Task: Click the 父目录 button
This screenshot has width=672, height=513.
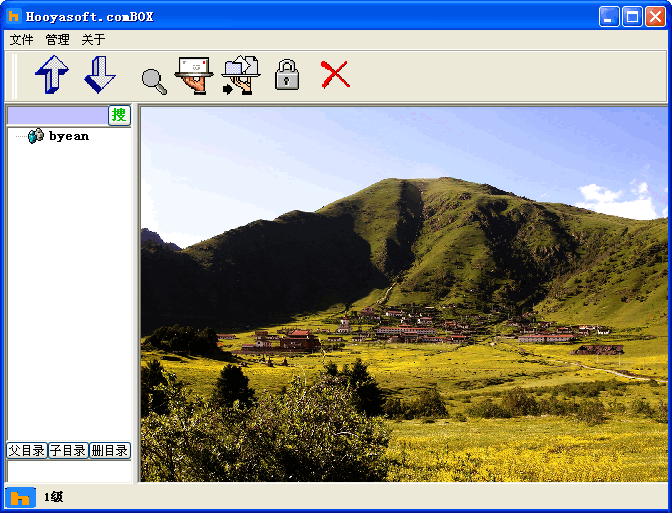Action: pyautogui.click(x=27, y=451)
